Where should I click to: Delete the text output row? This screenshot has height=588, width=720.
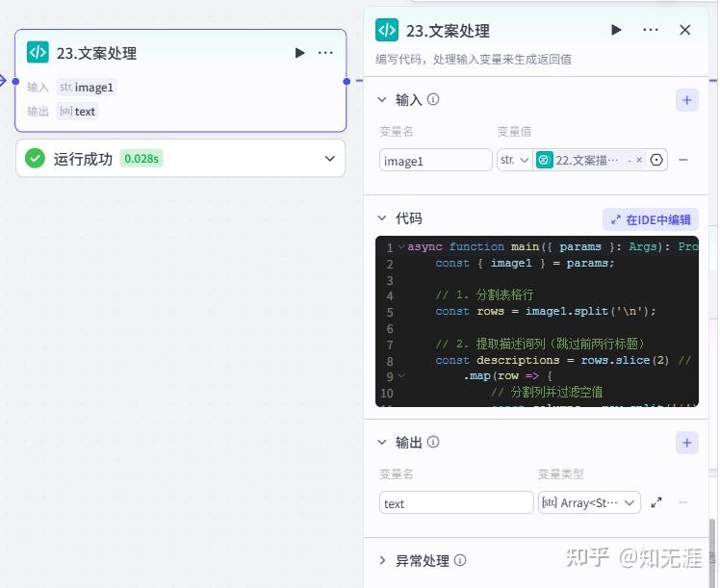(683, 502)
